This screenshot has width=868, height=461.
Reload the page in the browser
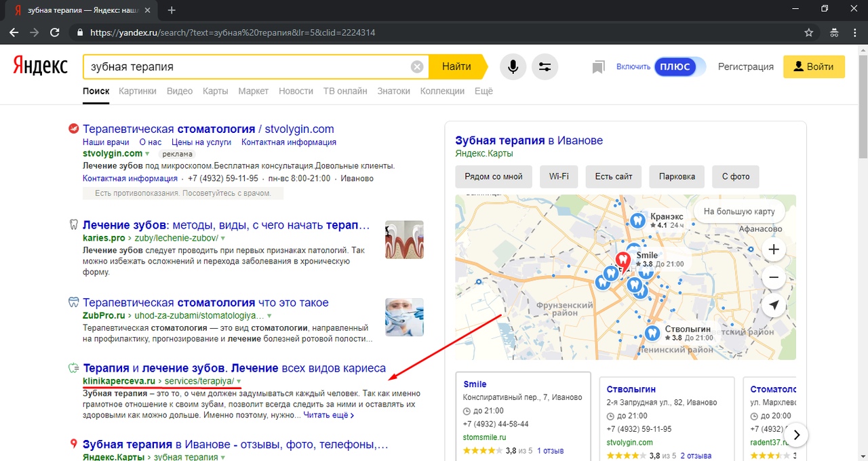pos(55,32)
